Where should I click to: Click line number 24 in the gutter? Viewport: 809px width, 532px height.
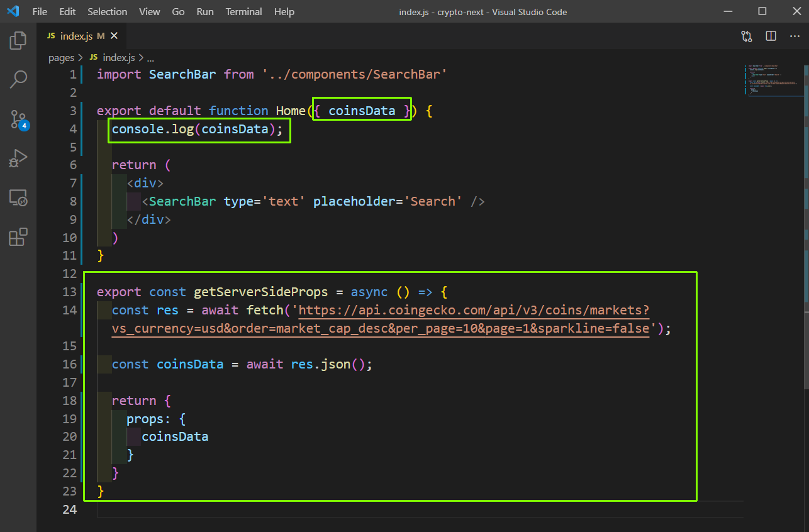click(x=69, y=509)
